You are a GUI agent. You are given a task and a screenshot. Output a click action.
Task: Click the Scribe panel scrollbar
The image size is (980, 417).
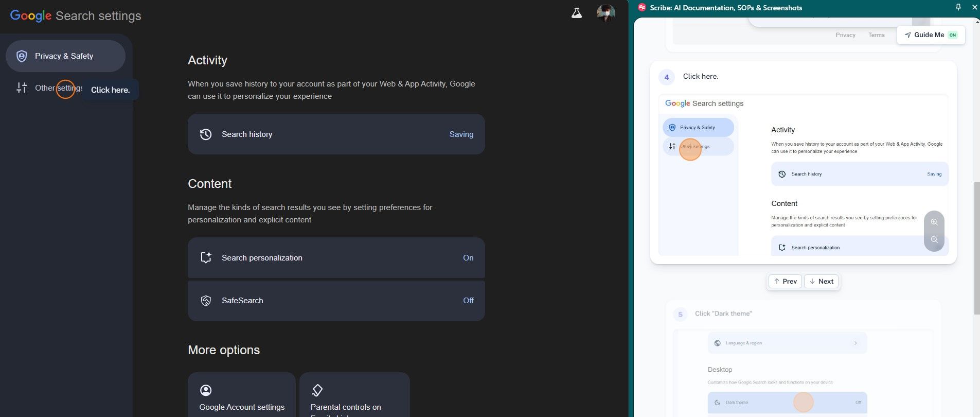tap(976, 248)
